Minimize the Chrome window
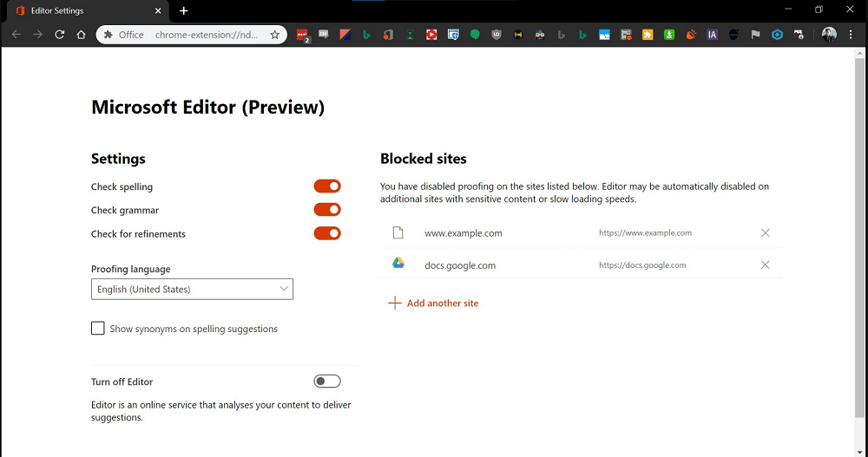 point(788,10)
